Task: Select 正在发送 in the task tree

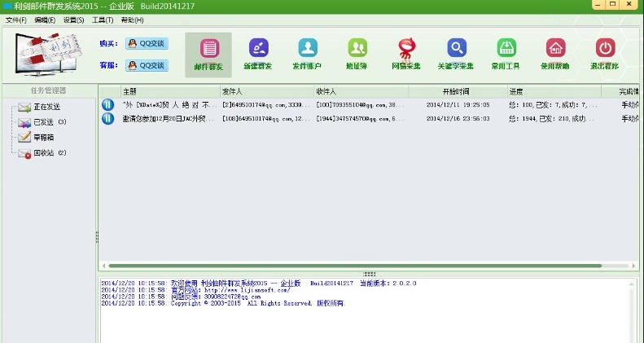Action: 39,108
